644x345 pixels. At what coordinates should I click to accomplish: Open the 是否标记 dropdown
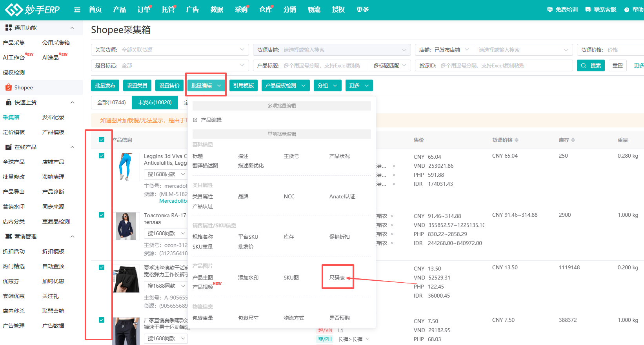click(x=170, y=65)
